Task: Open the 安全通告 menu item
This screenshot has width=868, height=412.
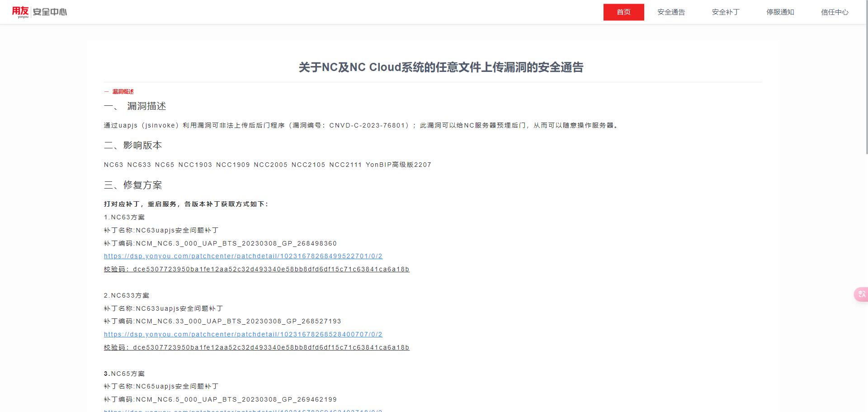Action: tap(671, 12)
